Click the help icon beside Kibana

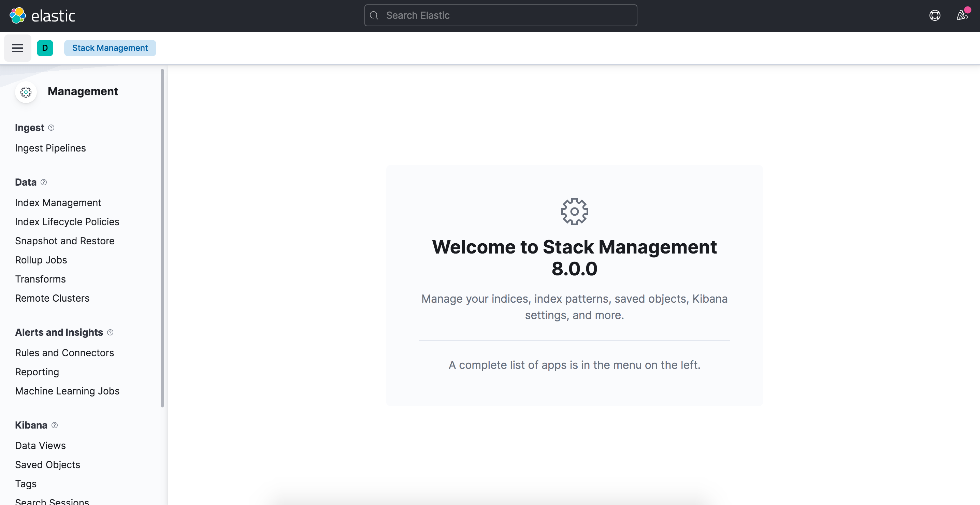tap(54, 425)
